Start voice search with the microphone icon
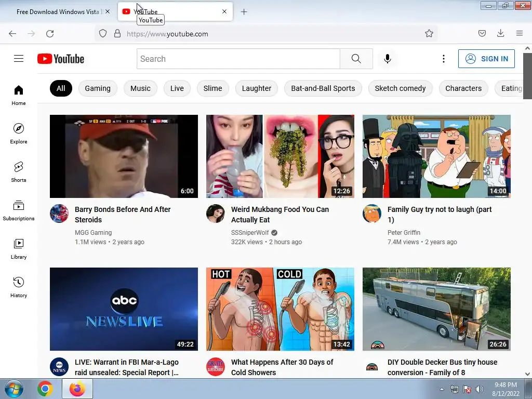 click(388, 59)
